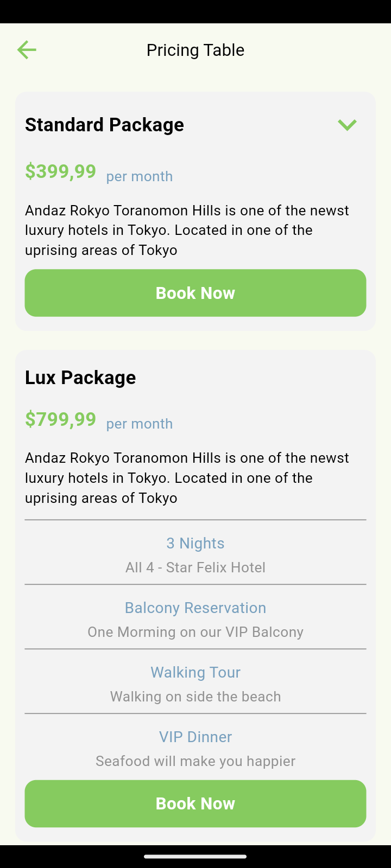Click per month next to Standard price
The width and height of the screenshot is (391, 868).
139,176
